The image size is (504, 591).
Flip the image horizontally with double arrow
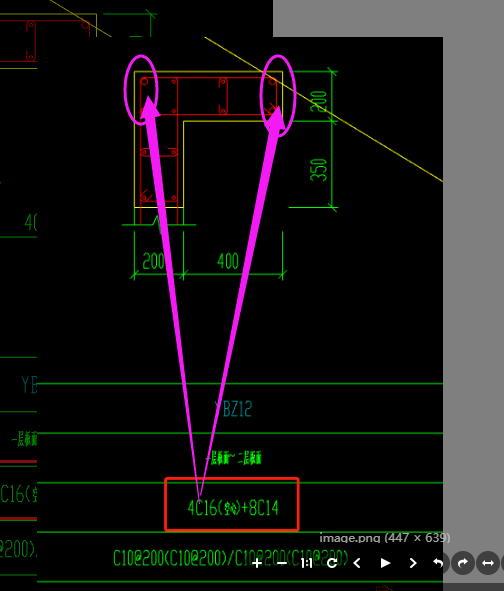(488, 563)
